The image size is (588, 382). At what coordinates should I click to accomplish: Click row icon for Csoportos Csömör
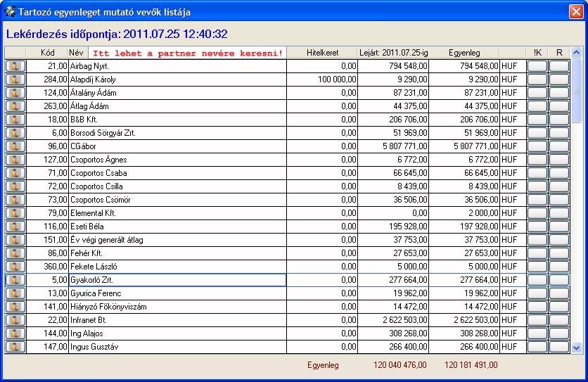click(15, 200)
